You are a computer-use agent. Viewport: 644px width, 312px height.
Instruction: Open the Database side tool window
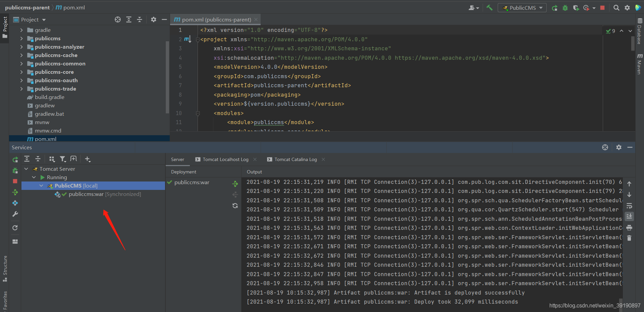point(639,31)
